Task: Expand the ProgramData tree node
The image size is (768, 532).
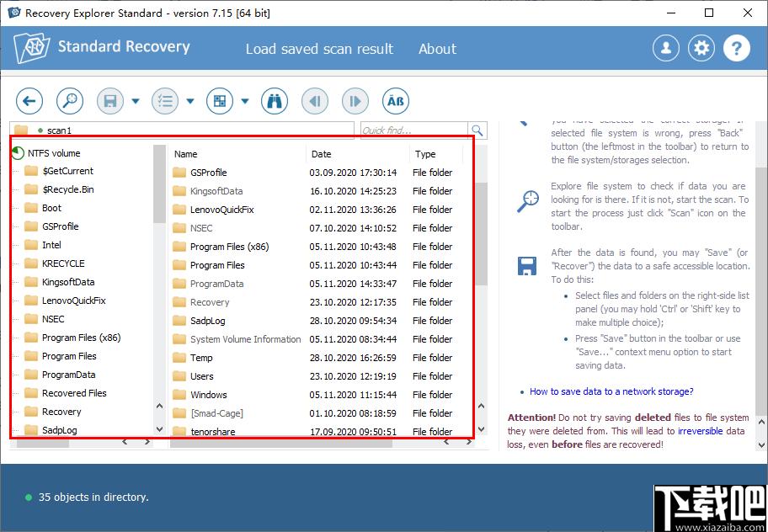Action: pyautogui.click(x=17, y=375)
